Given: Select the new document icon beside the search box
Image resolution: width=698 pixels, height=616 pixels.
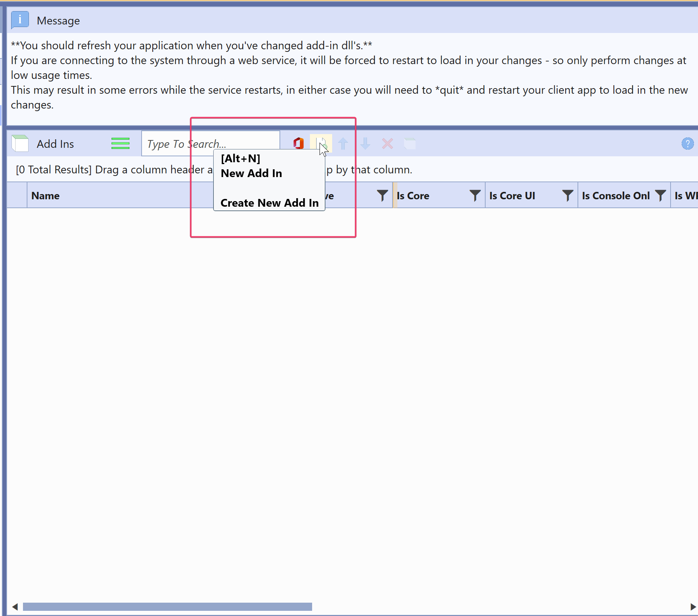Looking at the screenshot, I should point(321,143).
